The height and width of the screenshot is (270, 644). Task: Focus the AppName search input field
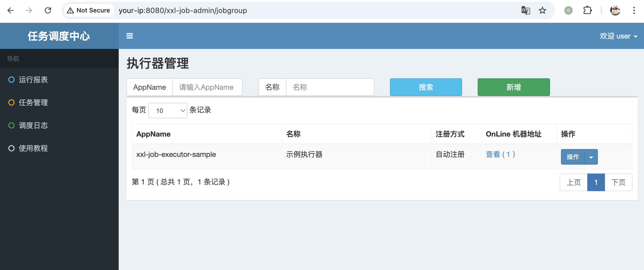tap(207, 87)
